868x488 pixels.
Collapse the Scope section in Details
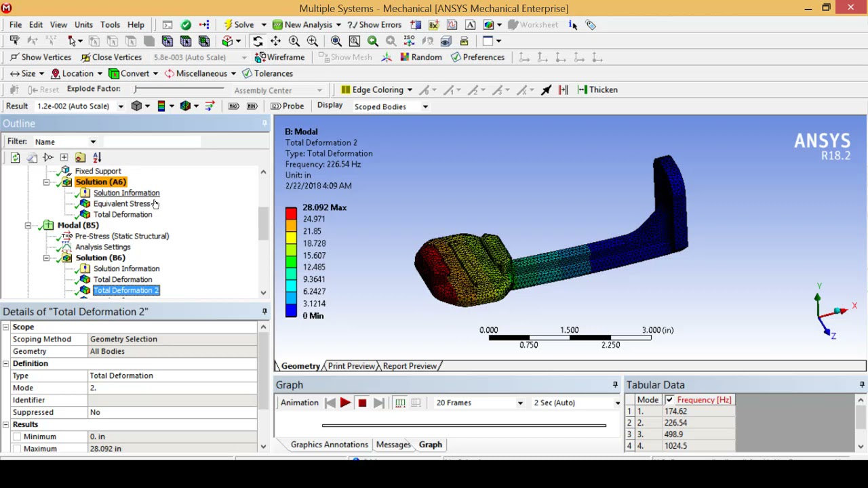6,327
